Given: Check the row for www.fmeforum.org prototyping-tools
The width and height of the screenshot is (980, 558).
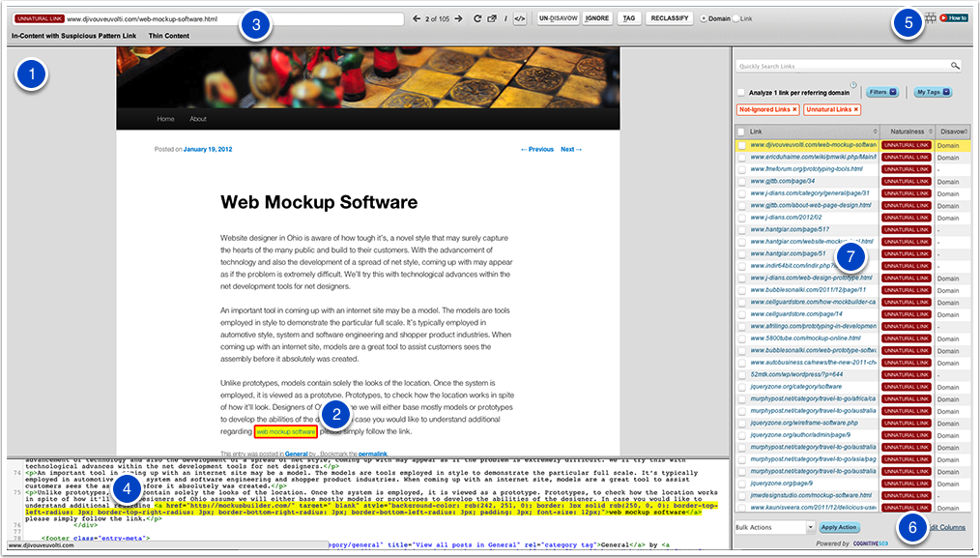Looking at the screenshot, I should tap(742, 169).
